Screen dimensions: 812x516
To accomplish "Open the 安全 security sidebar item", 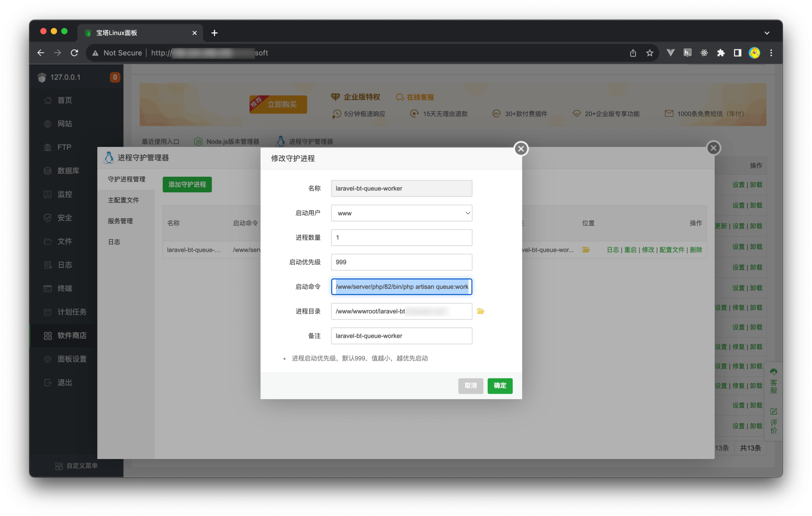I will [64, 218].
